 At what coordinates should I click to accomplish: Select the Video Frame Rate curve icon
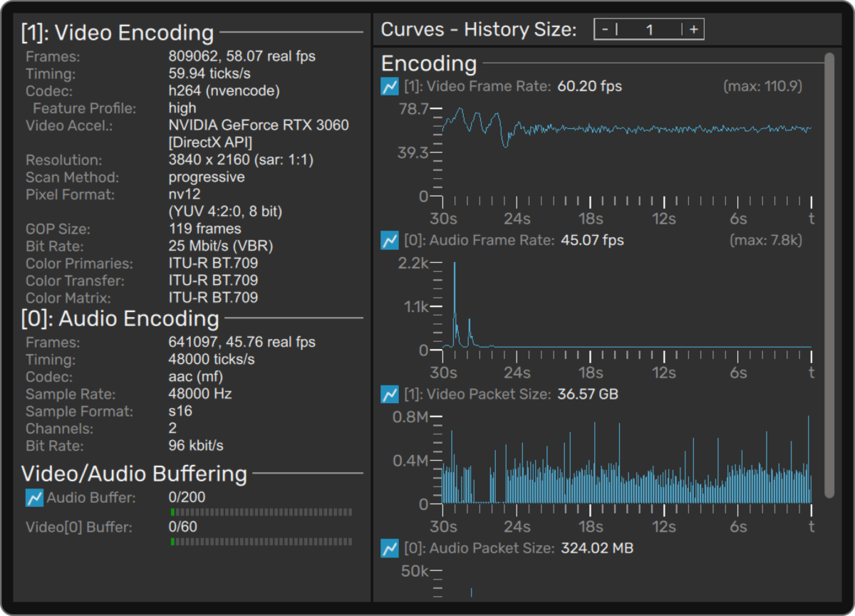point(389,86)
